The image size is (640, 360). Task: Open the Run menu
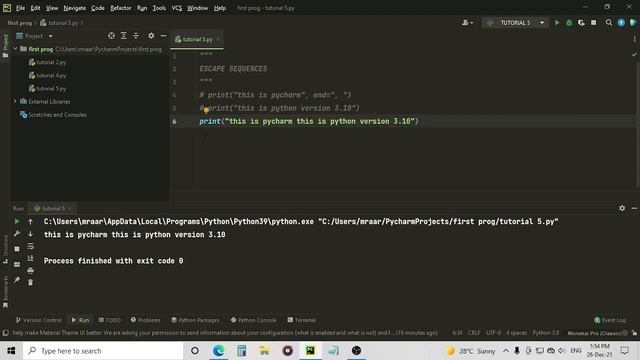pyautogui.click(x=142, y=8)
